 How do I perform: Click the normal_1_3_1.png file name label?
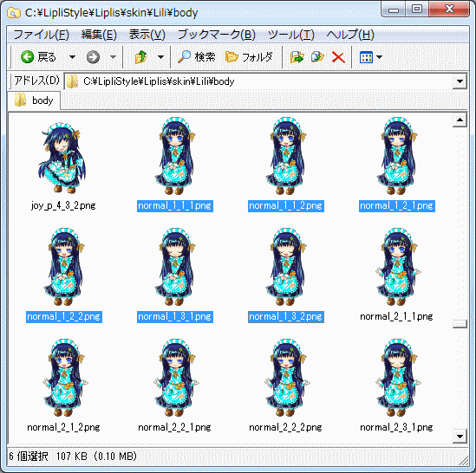point(175,317)
